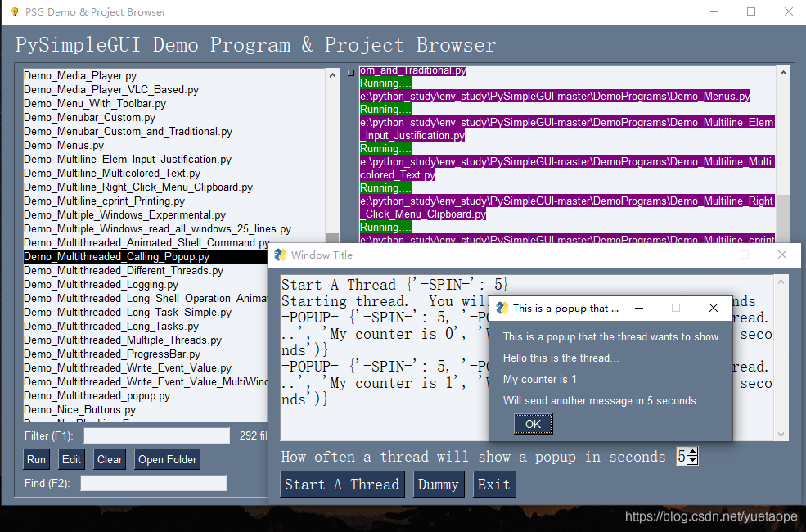Select Demo_Menu_With_Toolbar.py
The image size is (806, 532).
tap(95, 103)
